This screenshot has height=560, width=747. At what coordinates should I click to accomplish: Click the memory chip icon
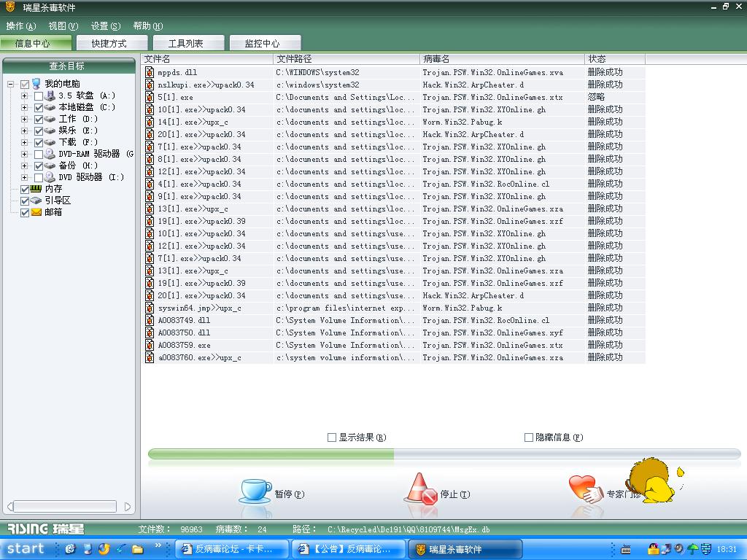(36, 189)
